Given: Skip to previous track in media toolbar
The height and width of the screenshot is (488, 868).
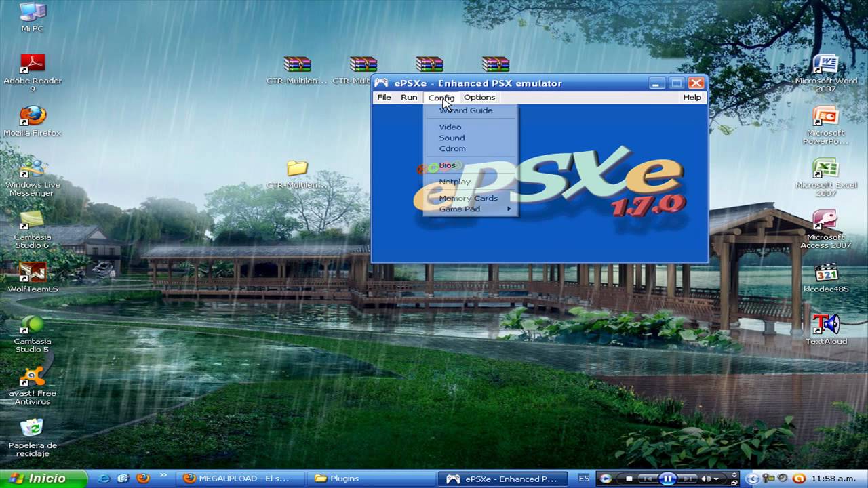Looking at the screenshot, I should click(x=647, y=479).
